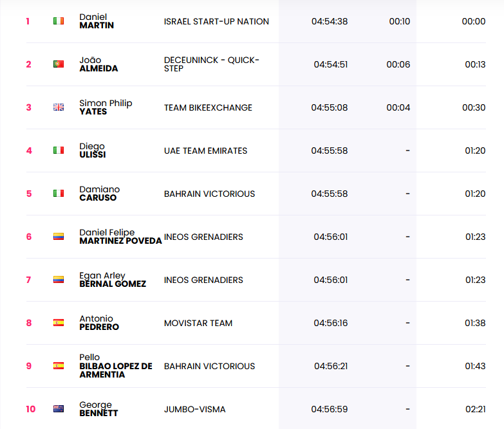The width and height of the screenshot is (504, 429).
Task: Click the Jumbo-Visma team name
Action: 195,409
